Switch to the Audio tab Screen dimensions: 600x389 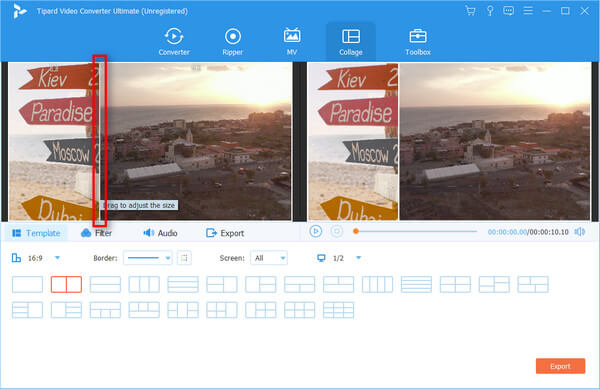tap(160, 233)
